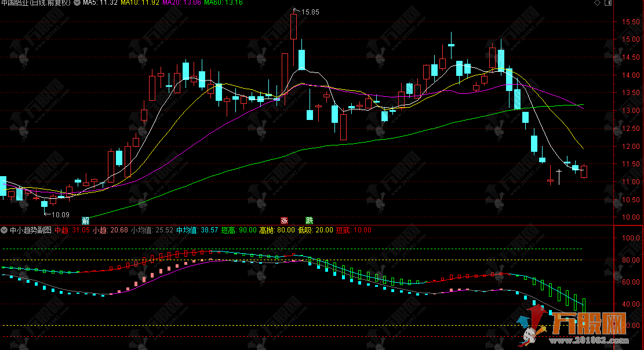Click the 11.00 price axis label
The image size is (644, 350).
tap(631, 181)
